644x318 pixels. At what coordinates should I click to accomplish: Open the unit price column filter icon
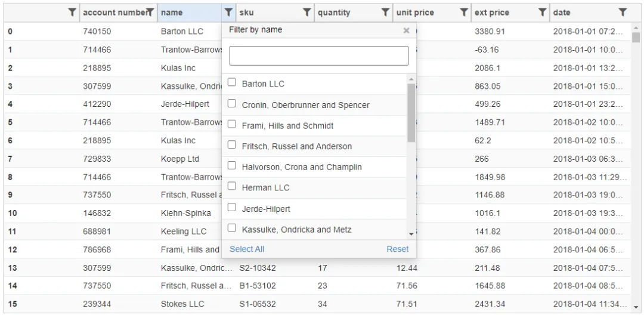(464, 12)
